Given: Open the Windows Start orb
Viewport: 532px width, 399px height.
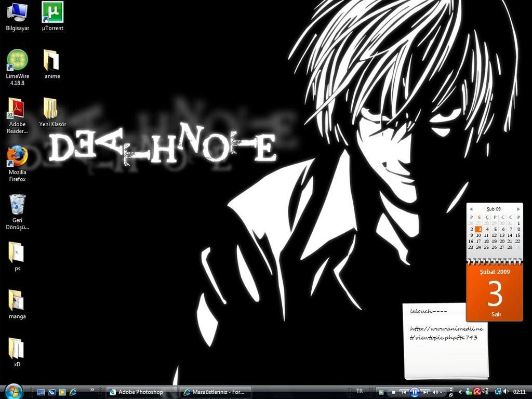Looking at the screenshot, I should click(13, 392).
